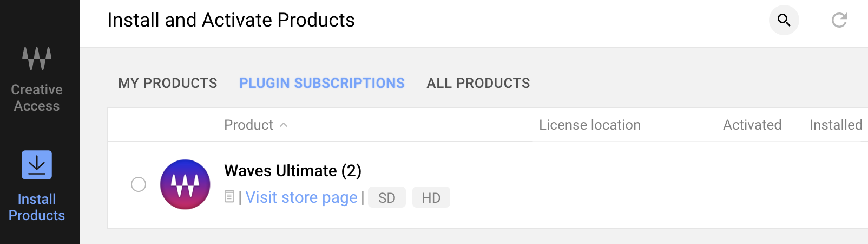Follow the Visit store page link
868x244 pixels.
point(301,197)
